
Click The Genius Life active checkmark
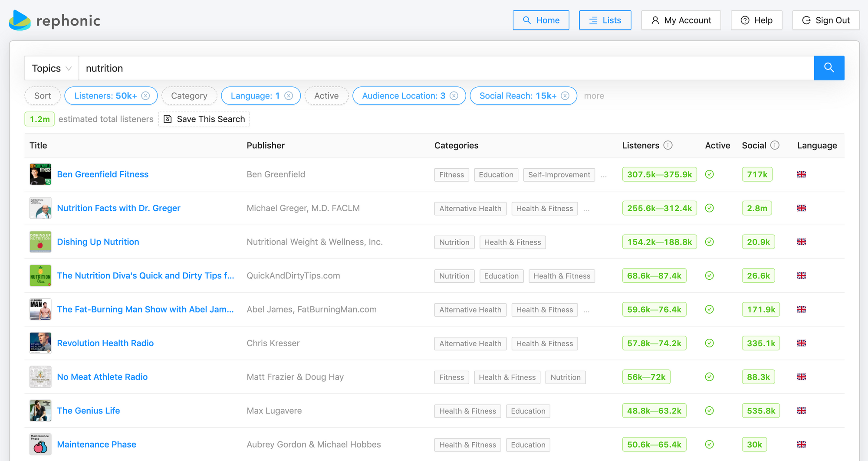pyautogui.click(x=710, y=411)
